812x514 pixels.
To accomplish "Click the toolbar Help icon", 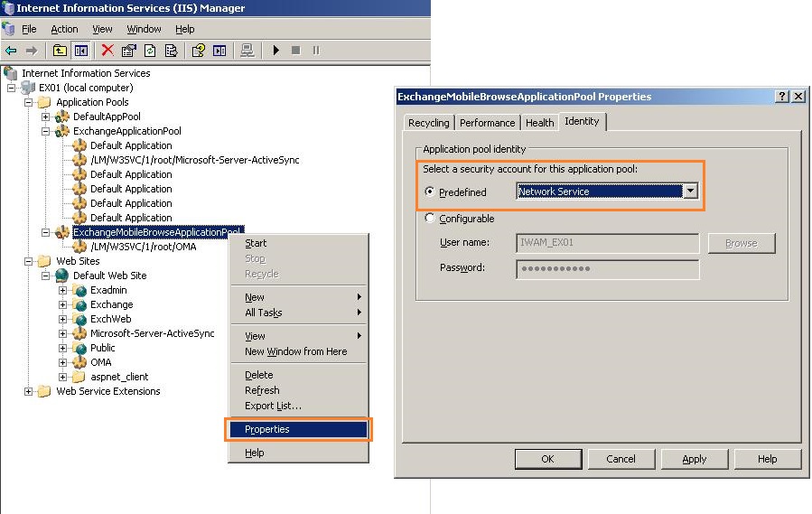I will pyautogui.click(x=199, y=51).
